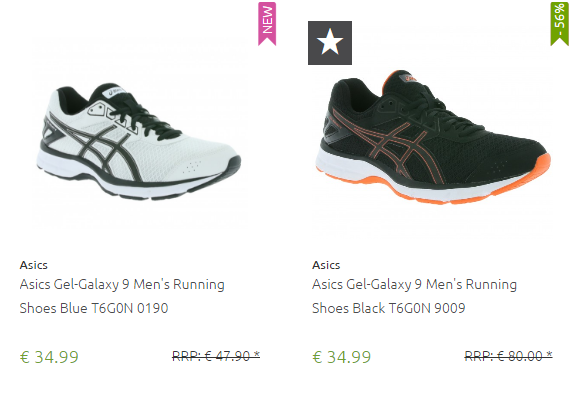Image resolution: width=576 pixels, height=403 pixels.
Task: Click the € 34.99 price of Blue shoes
Action: (49, 357)
